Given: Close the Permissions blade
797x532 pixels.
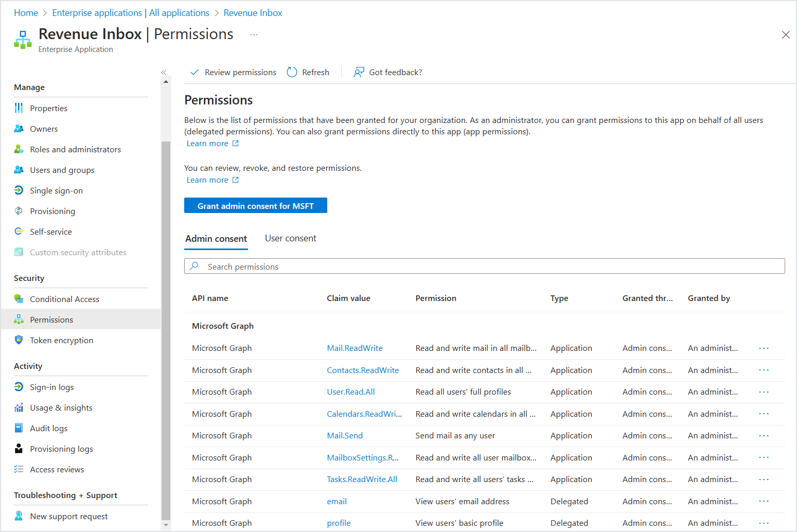Looking at the screenshot, I should [786, 35].
